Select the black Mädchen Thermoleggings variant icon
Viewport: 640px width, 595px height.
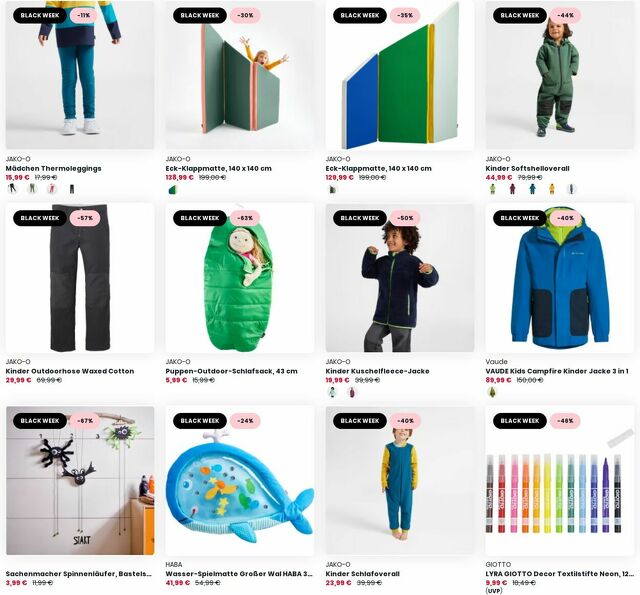72,189
